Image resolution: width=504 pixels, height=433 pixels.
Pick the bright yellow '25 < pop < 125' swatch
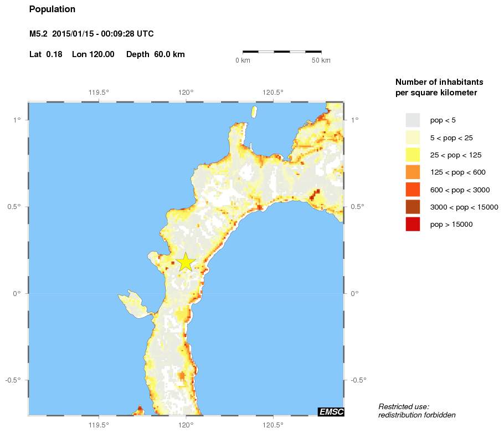pyautogui.click(x=413, y=155)
